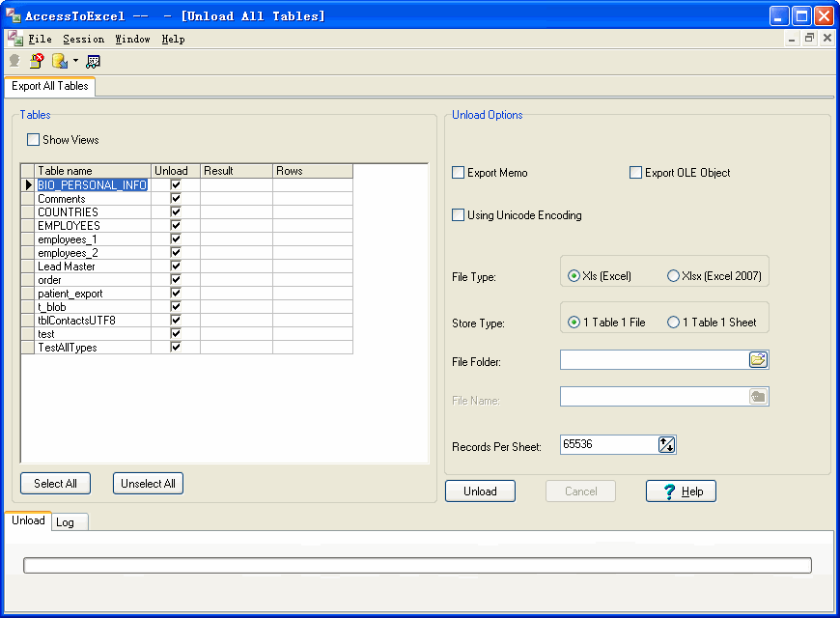Screen dimensions: 840x618
Task: Click the Table name column header
Action: pyautogui.click(x=93, y=171)
